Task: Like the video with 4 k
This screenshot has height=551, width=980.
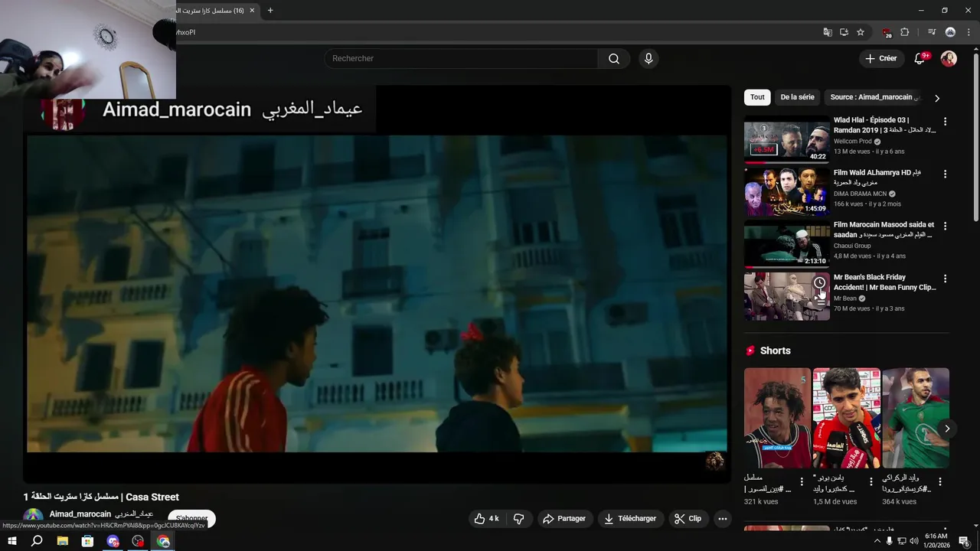Action: (x=487, y=518)
